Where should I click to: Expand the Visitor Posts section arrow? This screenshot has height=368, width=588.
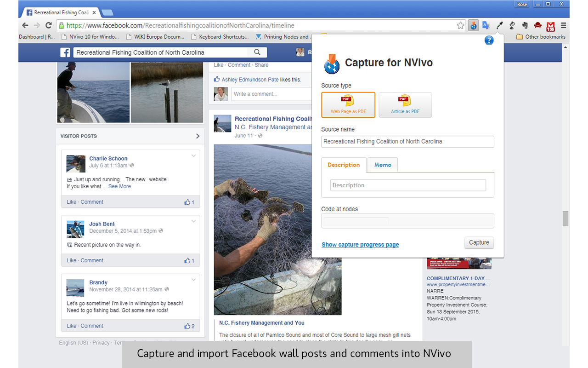tap(198, 136)
